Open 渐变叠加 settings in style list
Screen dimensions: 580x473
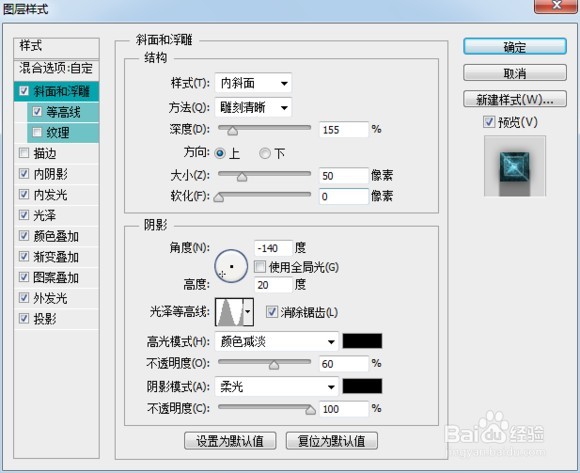56,257
